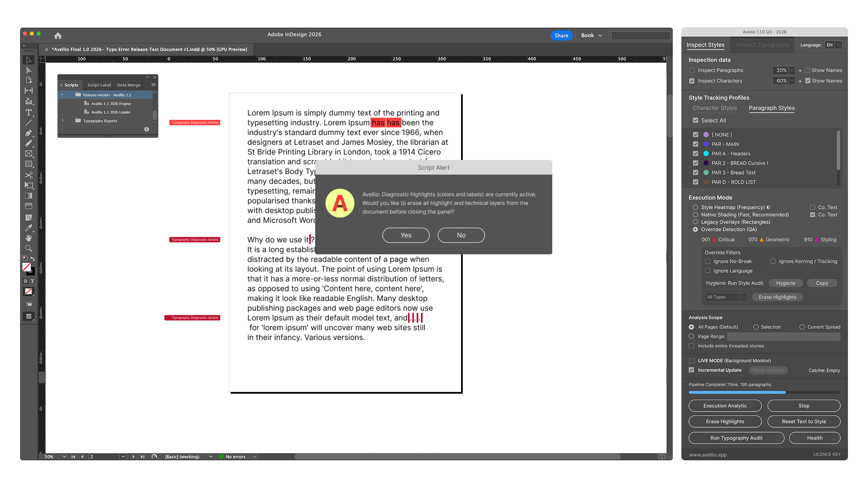Screen dimensions: 868x488
Task: Click No in the Script Alert
Action: point(461,235)
